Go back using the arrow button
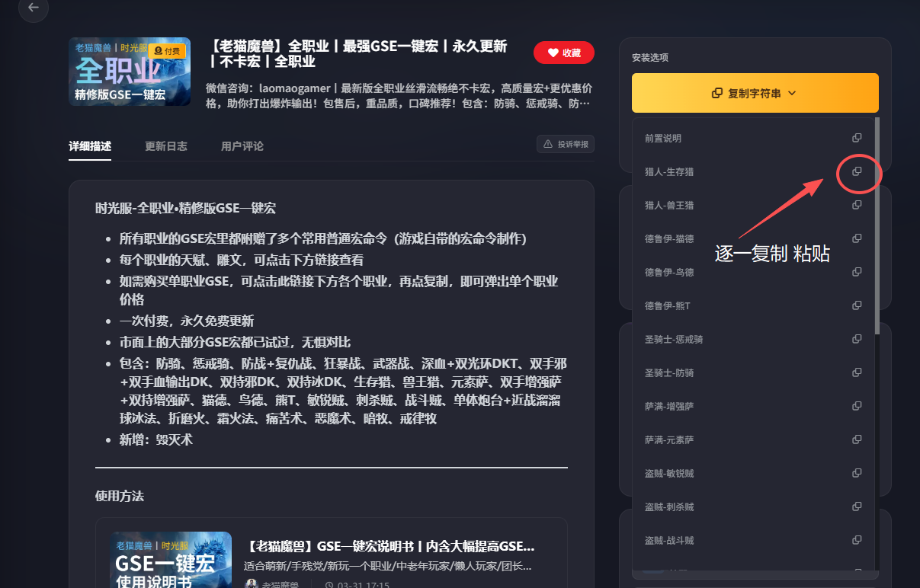Viewport: 920px width, 588px height. 33,8
